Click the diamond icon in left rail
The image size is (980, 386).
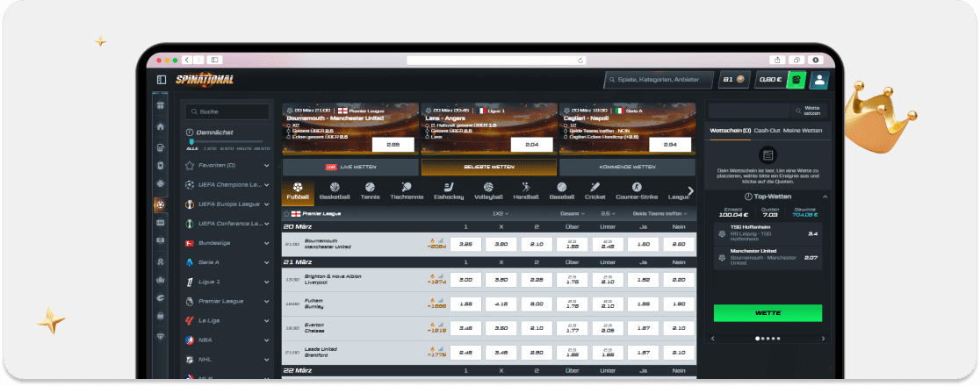point(161,335)
